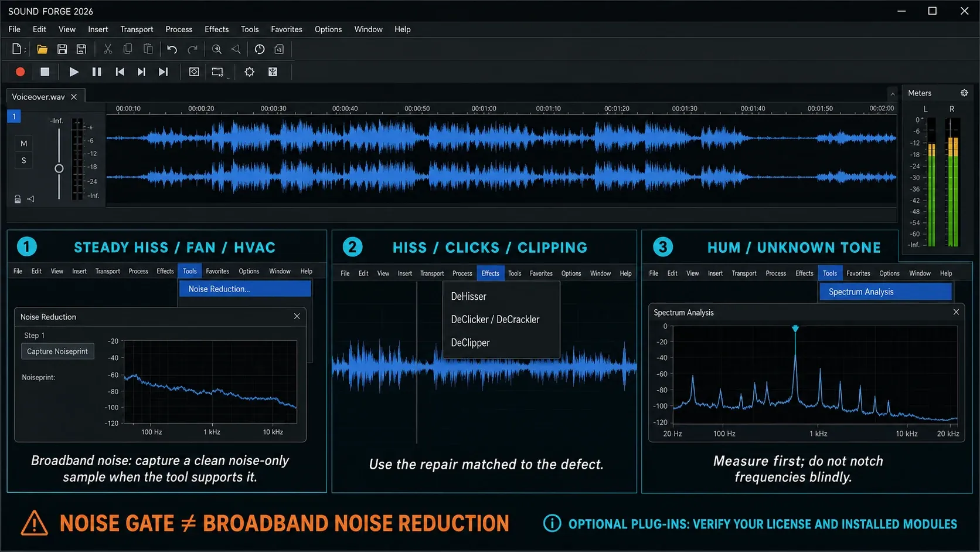
Task: Click the 00:00:30 mark on the time ruler
Action: [274, 109]
